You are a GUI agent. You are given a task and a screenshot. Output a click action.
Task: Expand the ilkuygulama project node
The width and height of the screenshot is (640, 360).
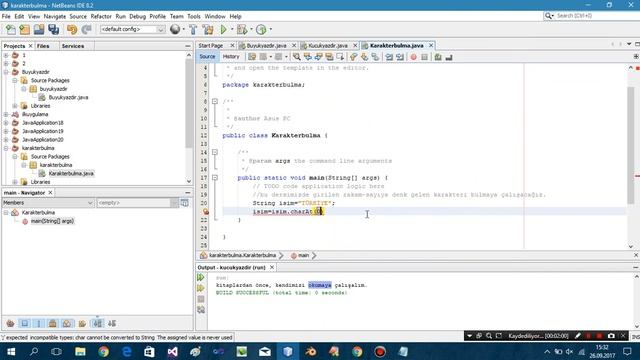pos(6,114)
